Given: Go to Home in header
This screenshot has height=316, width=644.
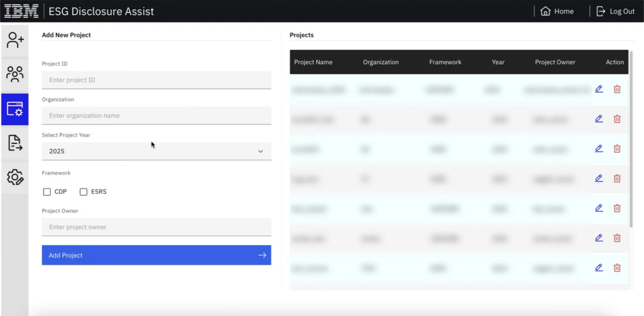Looking at the screenshot, I should click(x=557, y=11).
